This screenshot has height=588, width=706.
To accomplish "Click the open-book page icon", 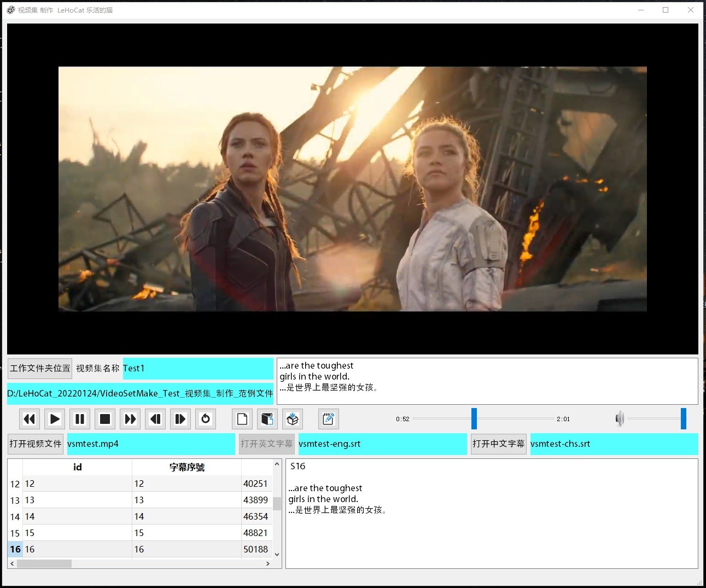I will click(x=267, y=419).
